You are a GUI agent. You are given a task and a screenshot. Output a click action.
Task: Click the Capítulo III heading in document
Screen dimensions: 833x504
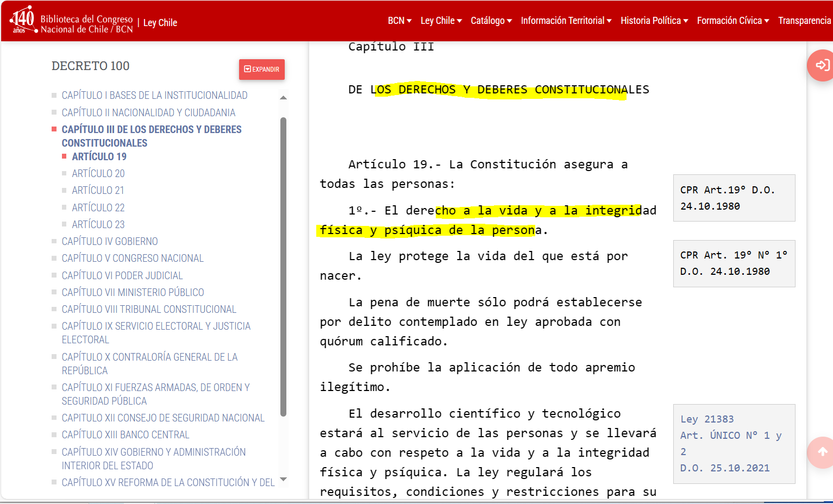point(391,47)
